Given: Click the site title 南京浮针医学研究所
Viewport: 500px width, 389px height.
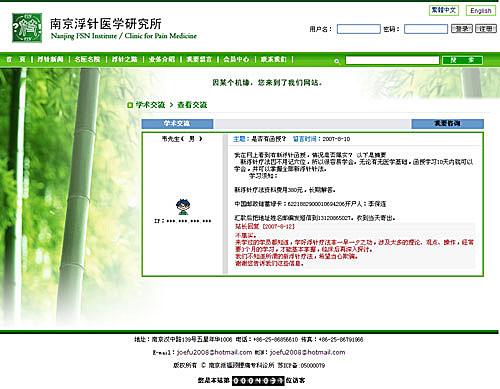Looking at the screenshot, I should pos(106,24).
